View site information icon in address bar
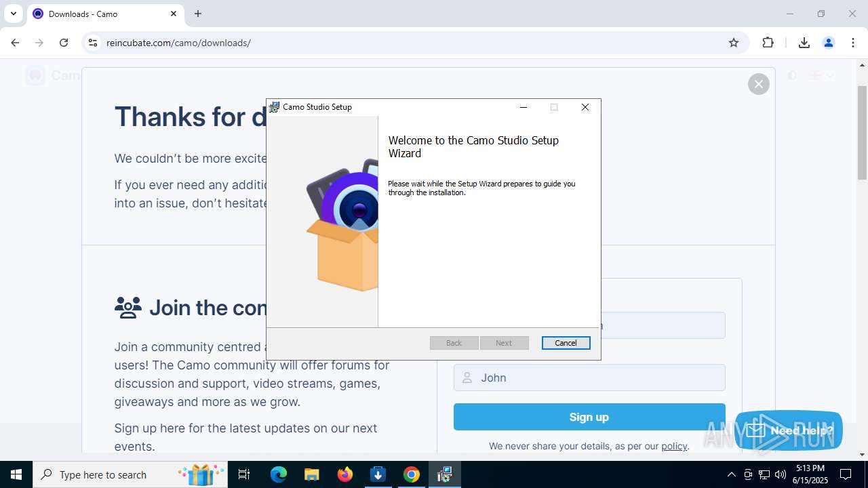 tap(94, 43)
